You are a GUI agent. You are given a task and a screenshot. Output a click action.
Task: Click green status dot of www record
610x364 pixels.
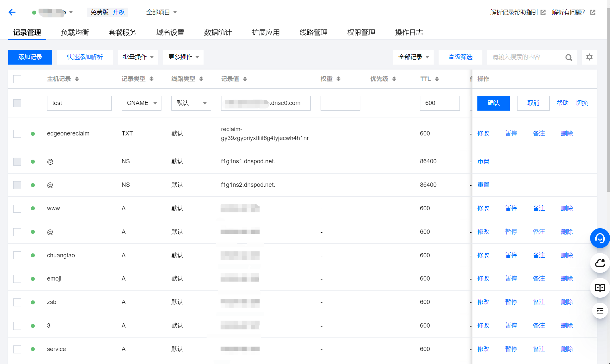coord(33,208)
